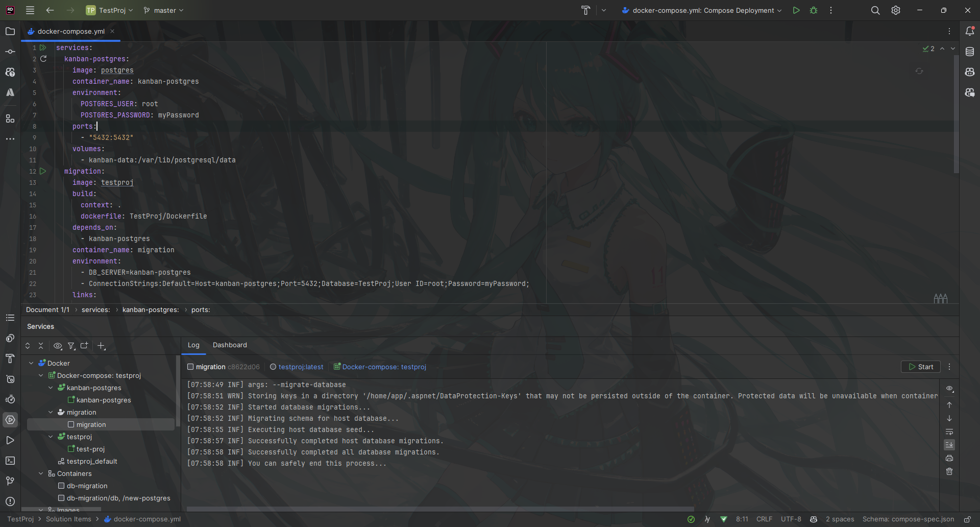Click the refresh gutter icon on line 2
This screenshot has height=527, width=980.
point(43,59)
